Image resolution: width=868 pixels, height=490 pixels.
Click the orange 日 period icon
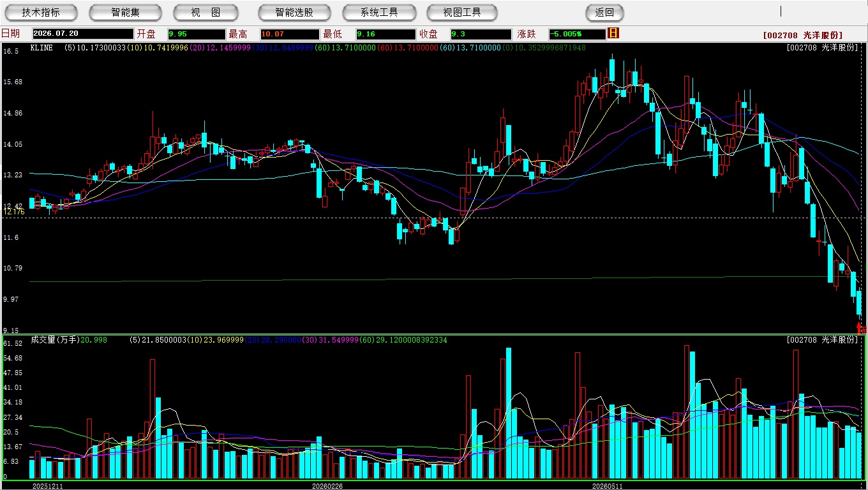point(614,33)
